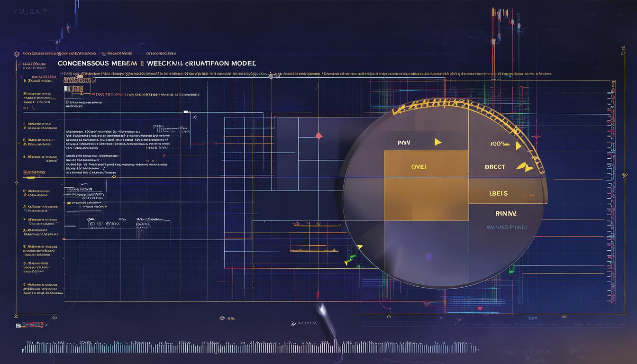Click the red label at bottom-left corner

click(32, 325)
